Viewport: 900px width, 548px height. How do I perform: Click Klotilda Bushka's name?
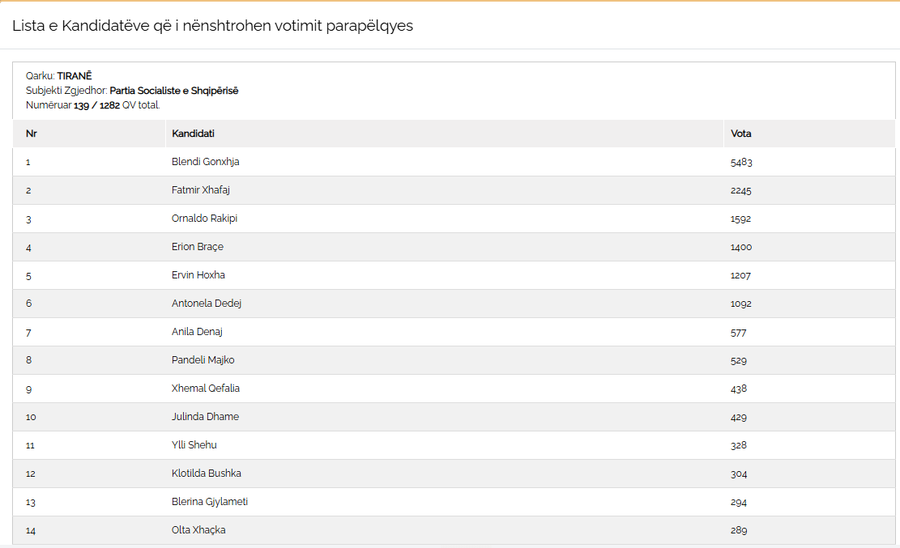pos(206,473)
